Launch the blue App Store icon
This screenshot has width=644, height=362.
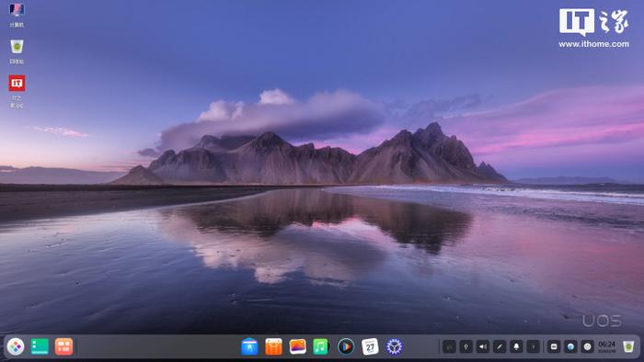(x=249, y=346)
